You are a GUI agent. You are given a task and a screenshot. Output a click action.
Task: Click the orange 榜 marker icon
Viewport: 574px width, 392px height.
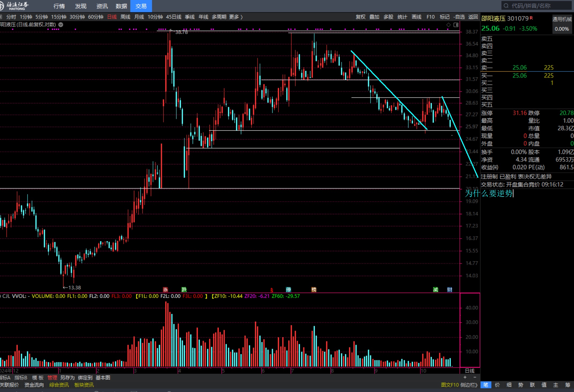(314, 289)
